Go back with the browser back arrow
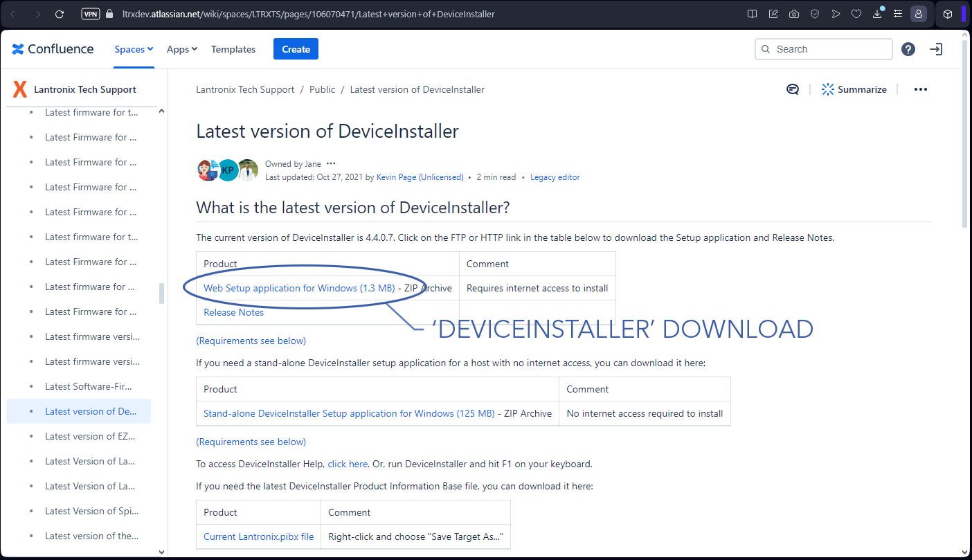 pyautogui.click(x=13, y=14)
